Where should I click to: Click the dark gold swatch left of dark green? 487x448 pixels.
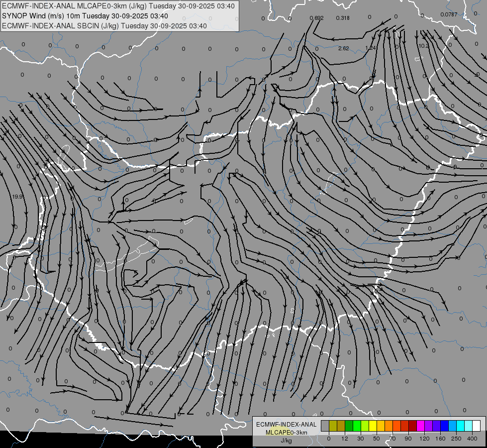[341, 426]
